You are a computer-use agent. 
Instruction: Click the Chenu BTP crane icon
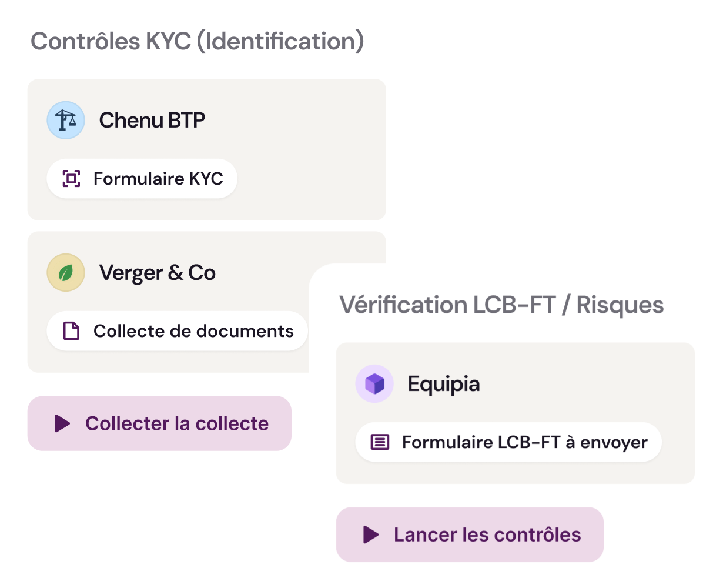coord(66,120)
